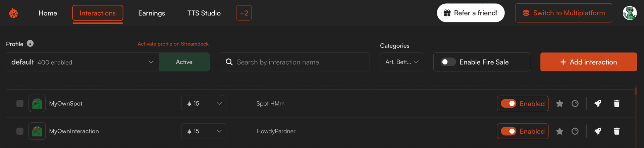The image size is (644, 148).
Task: Select the MyOwnInteraction row checkbox
Action: (x=20, y=131)
